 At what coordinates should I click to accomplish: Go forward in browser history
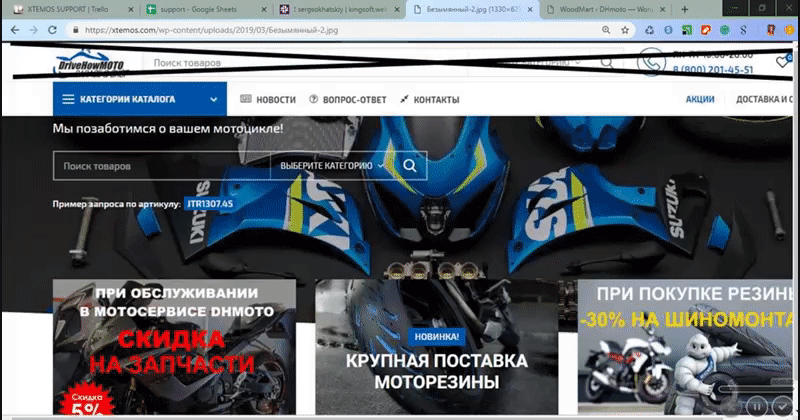(34, 30)
